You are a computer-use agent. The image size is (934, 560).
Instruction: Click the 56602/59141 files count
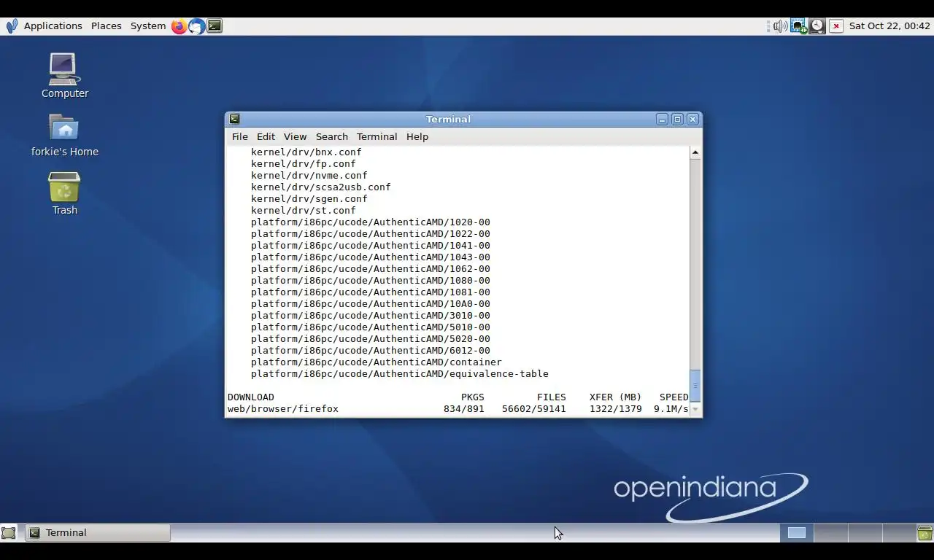tap(534, 409)
